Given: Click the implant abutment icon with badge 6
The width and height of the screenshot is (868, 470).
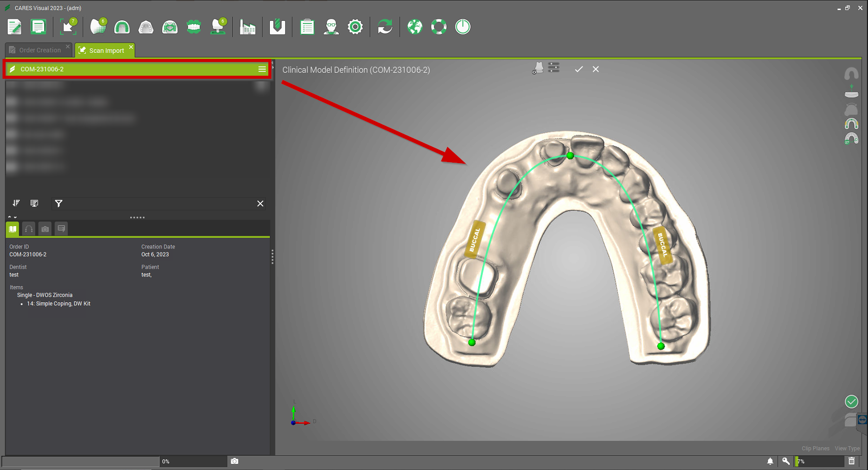Looking at the screenshot, I should click(219, 26).
